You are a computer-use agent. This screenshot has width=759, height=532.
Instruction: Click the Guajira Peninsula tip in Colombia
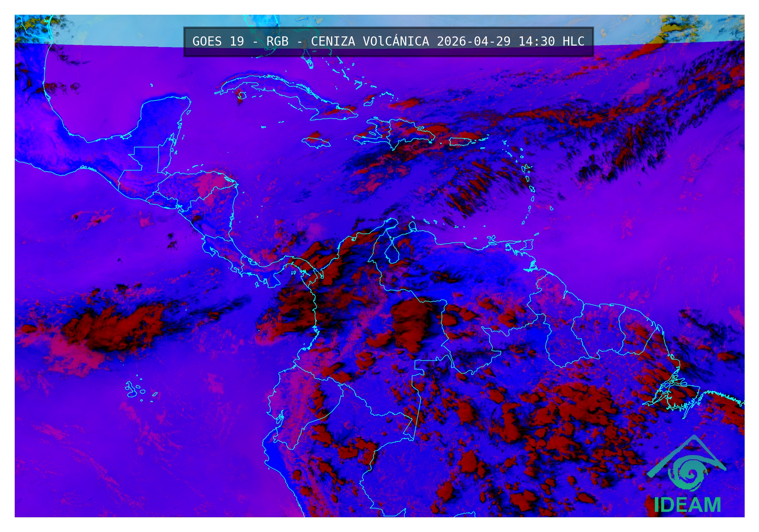tap(392, 222)
